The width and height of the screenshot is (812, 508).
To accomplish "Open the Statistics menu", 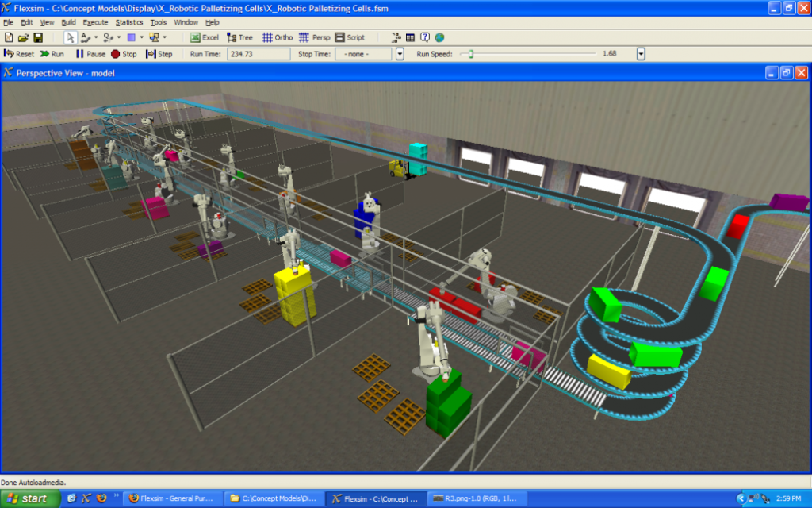I will 129,22.
